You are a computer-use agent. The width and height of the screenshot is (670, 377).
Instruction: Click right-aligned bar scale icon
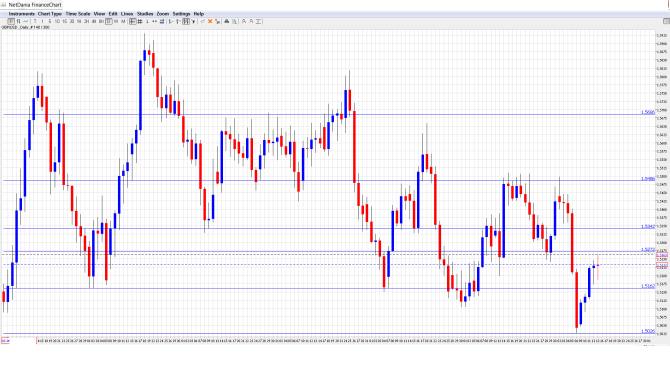[178, 21]
